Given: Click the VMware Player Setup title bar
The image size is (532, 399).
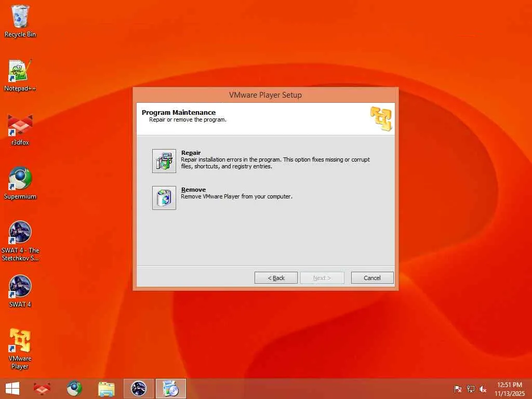Looking at the screenshot, I should (265, 95).
